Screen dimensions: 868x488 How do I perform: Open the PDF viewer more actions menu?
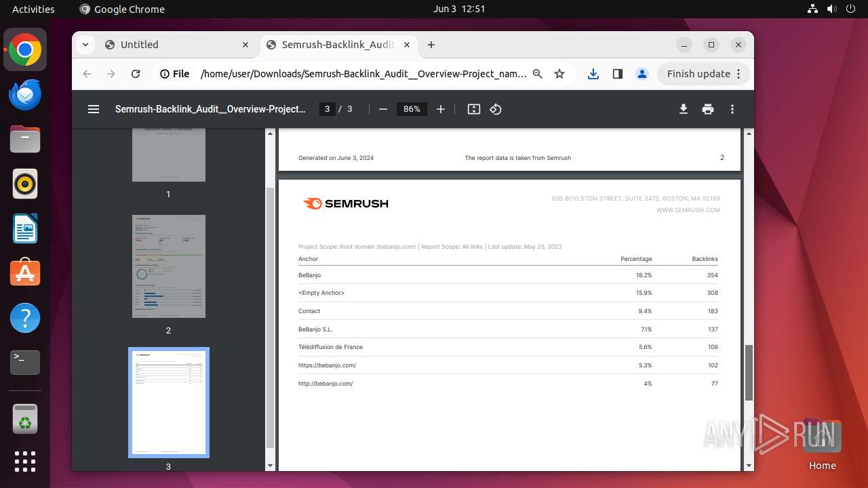coord(732,109)
